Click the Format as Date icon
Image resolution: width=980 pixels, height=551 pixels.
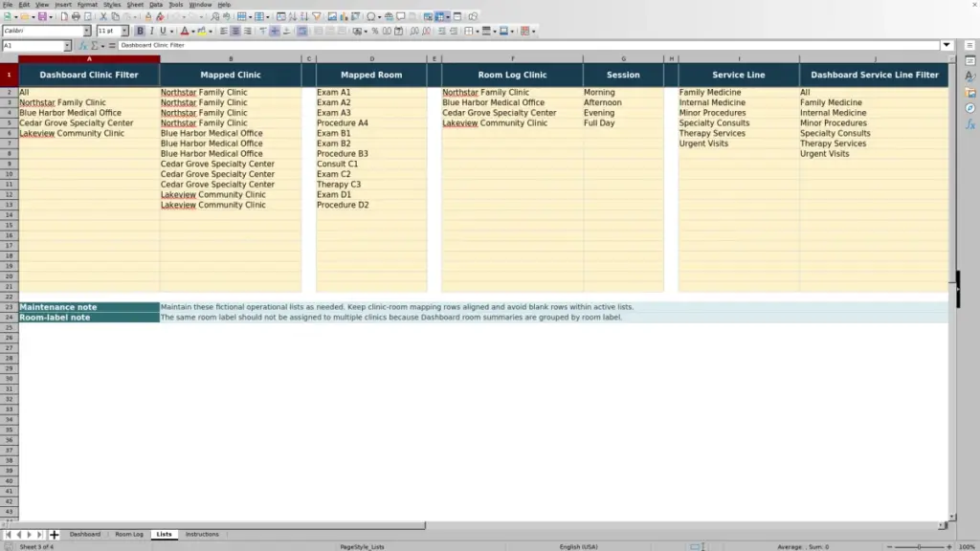pyautogui.click(x=398, y=32)
